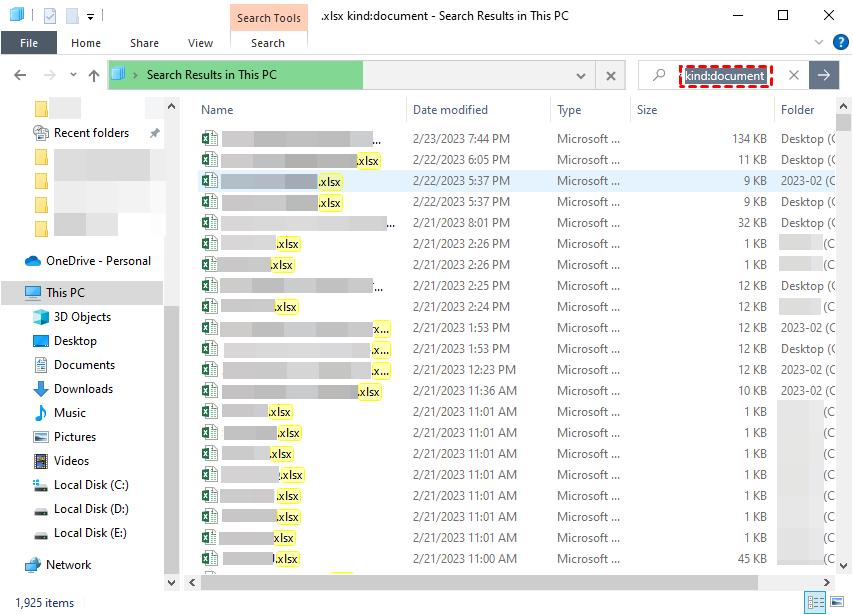The height and width of the screenshot is (615, 853).
Task: Open Local Disk (D:) drive
Action: coord(91,509)
